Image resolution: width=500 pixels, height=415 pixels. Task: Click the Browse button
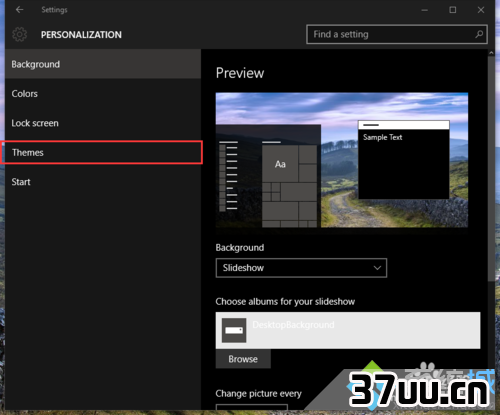(243, 359)
